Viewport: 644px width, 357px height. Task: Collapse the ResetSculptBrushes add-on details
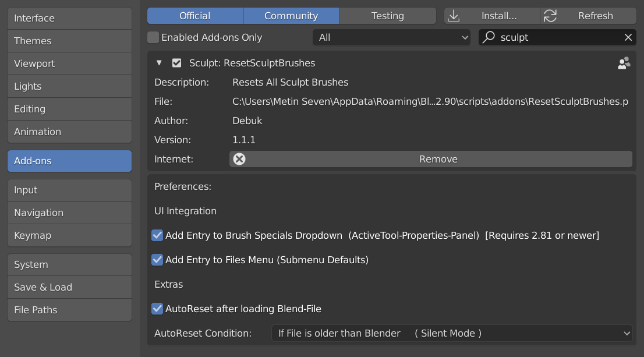(158, 63)
